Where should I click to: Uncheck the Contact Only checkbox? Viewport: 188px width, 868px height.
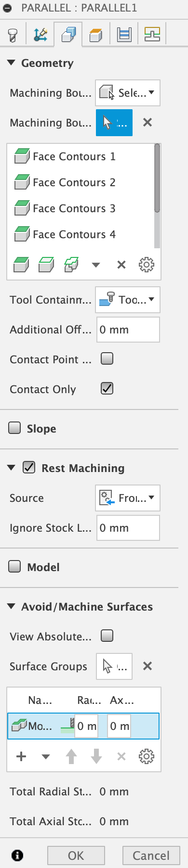click(x=107, y=388)
